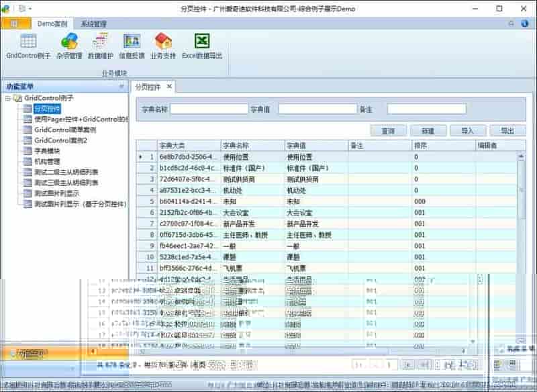This screenshot has height=392, width=537.
Task: Select the 主任医师、教授 cell in 字典名称 column
Action: [x=252, y=235]
